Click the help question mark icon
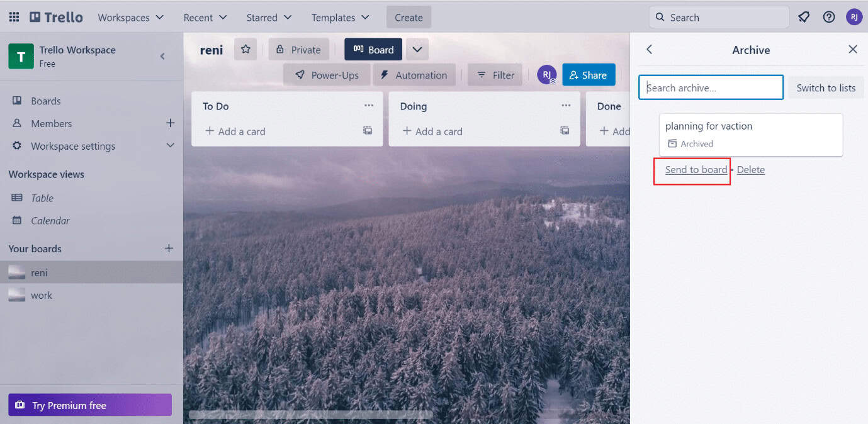868x424 pixels. 829,17
